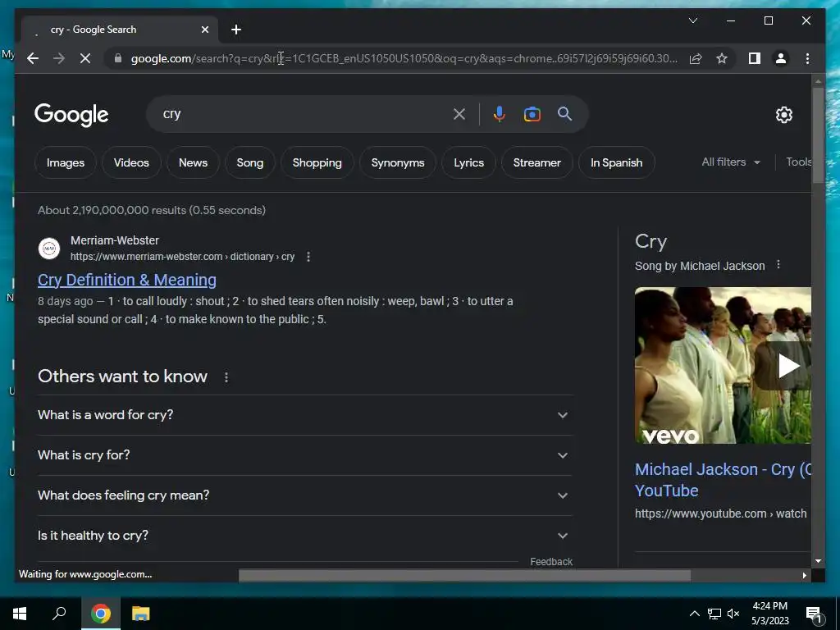The image size is (840, 630).
Task: Select the Synonyms filter chip
Action: click(x=398, y=163)
